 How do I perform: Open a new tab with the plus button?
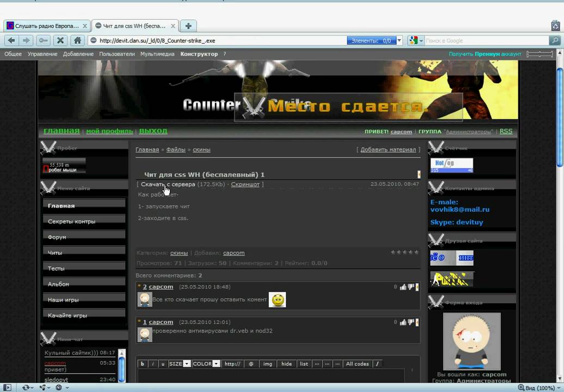[x=188, y=26]
